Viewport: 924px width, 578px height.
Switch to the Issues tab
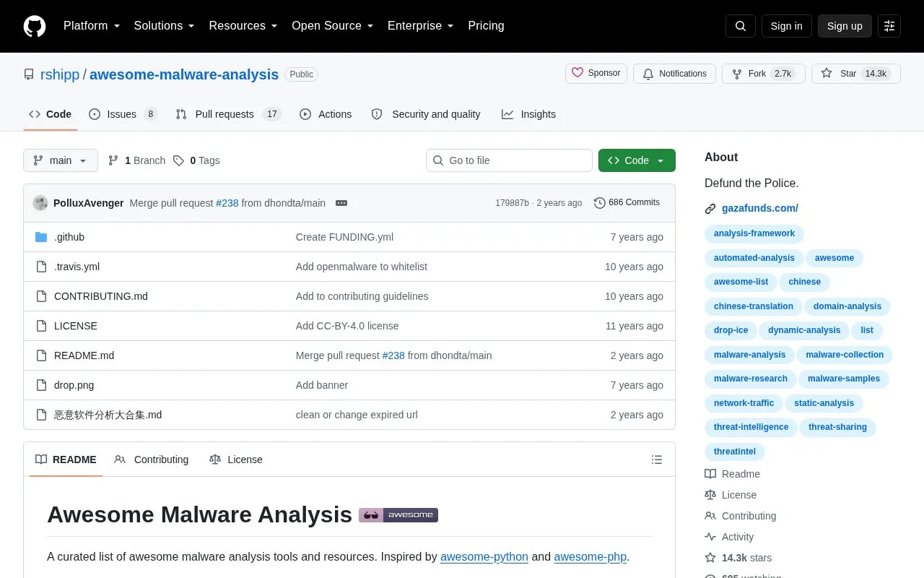point(123,114)
